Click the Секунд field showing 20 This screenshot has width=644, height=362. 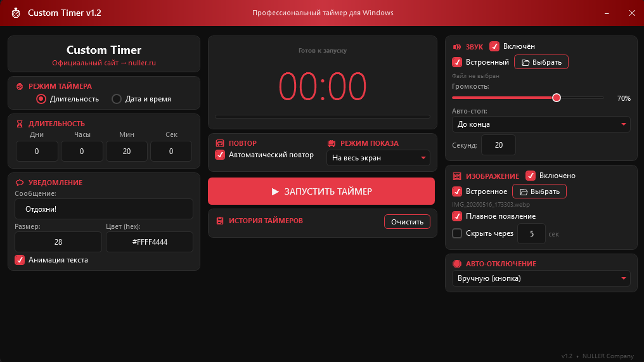[x=499, y=145]
